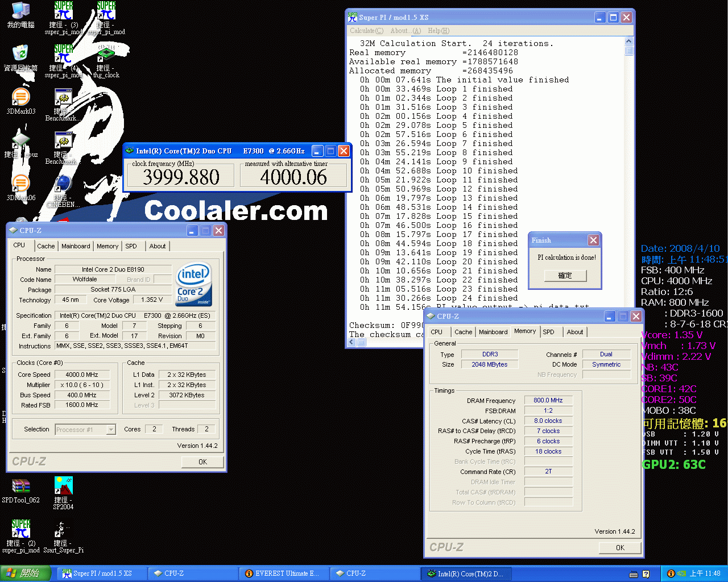The image size is (728, 582).
Task: Click the Super PI horizontal scrollbar thumb
Action: coord(361,342)
